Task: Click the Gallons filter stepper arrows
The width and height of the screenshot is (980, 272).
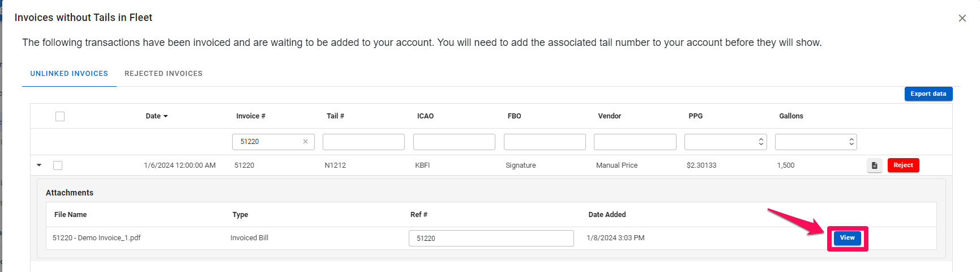Action: pos(851,142)
